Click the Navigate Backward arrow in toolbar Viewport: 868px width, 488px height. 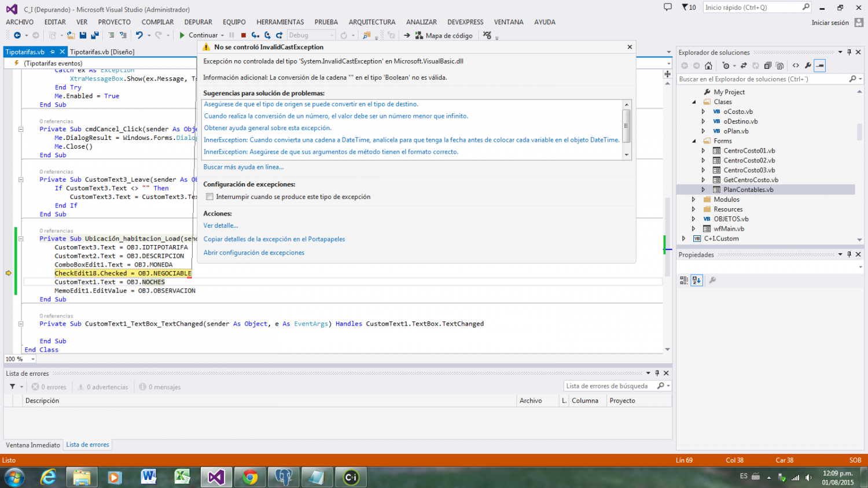click(17, 35)
